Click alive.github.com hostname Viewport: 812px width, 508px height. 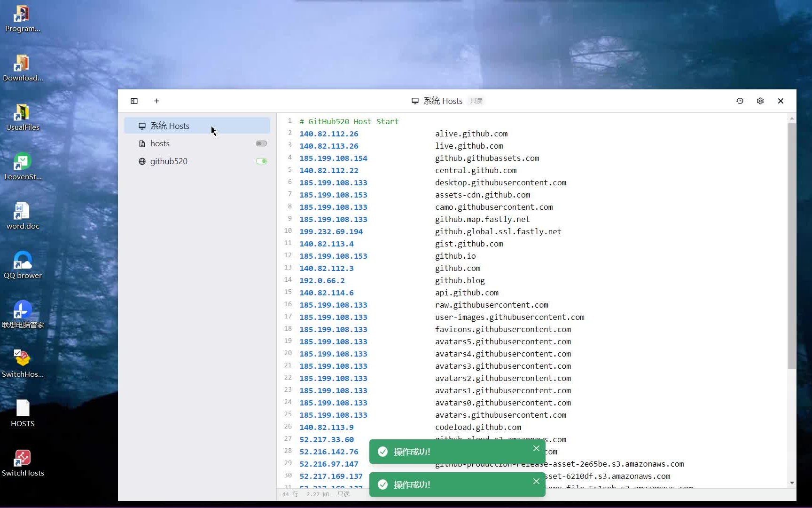(471, 134)
